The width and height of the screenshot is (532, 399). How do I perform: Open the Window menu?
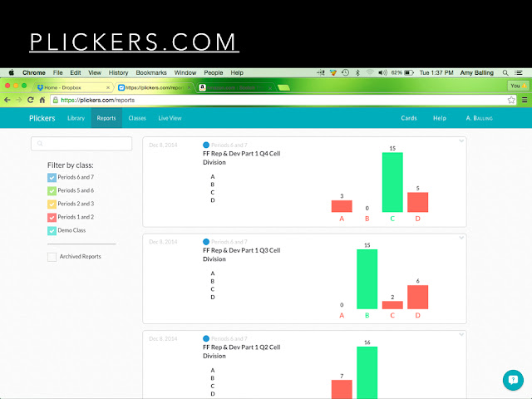coord(185,72)
